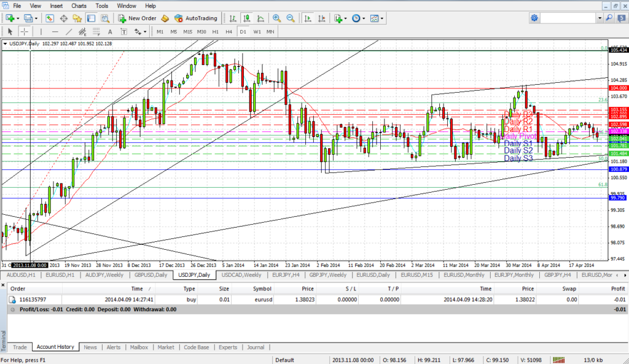Viewport: 629px width, 364px height.
Task: Open the News terminal tab
Action: point(90,347)
